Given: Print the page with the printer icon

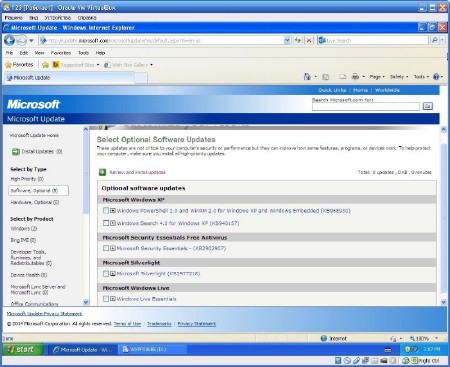Looking at the screenshot, I should 355,77.
